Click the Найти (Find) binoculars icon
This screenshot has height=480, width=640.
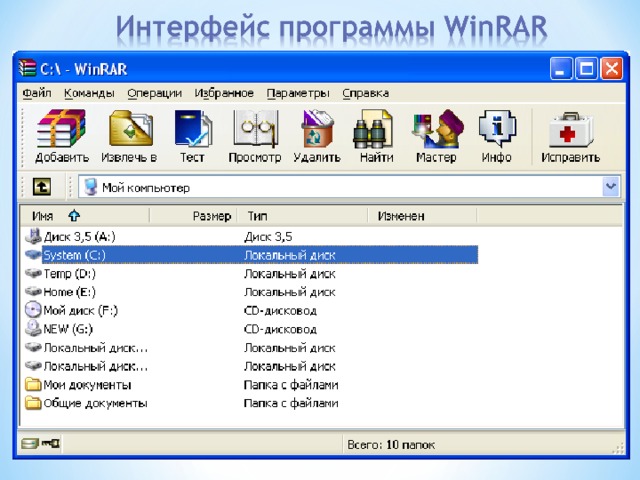click(x=376, y=135)
